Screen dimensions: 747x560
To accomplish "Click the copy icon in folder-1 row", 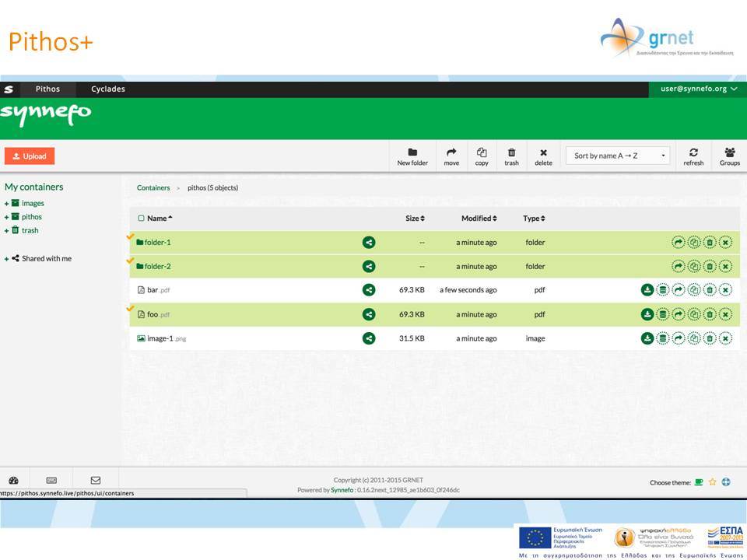I will click(x=694, y=243).
